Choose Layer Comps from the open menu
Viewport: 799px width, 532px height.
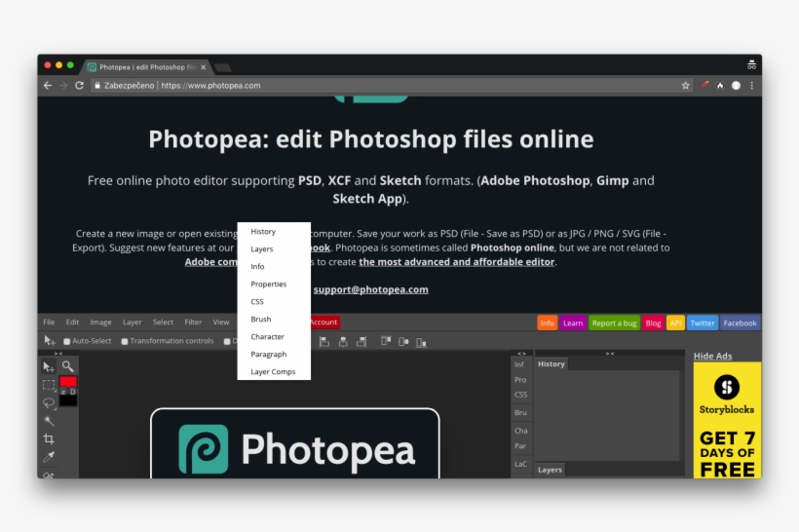273,371
